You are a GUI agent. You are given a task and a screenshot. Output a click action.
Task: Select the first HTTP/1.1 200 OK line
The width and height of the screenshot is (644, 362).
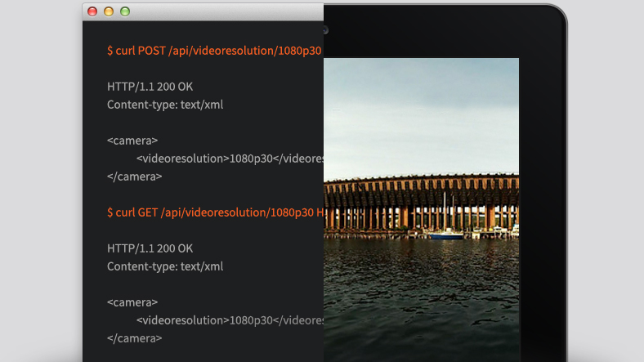[x=150, y=87]
